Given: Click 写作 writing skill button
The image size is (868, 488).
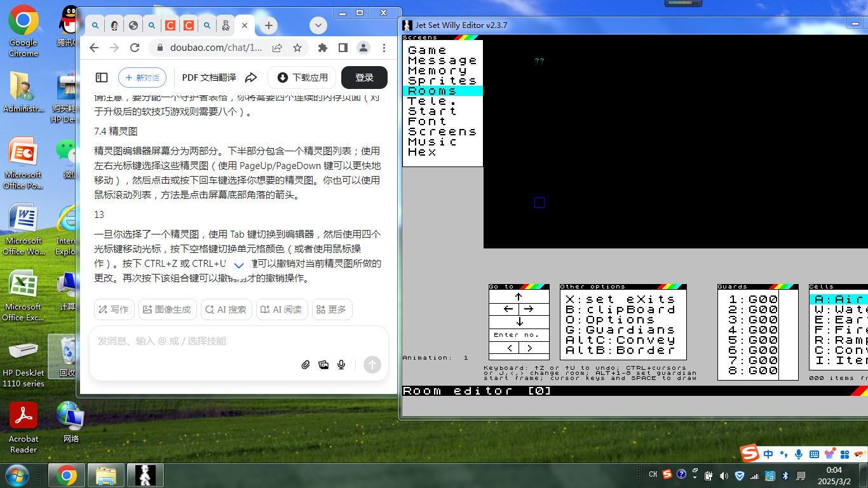Looking at the screenshot, I should tap(114, 309).
